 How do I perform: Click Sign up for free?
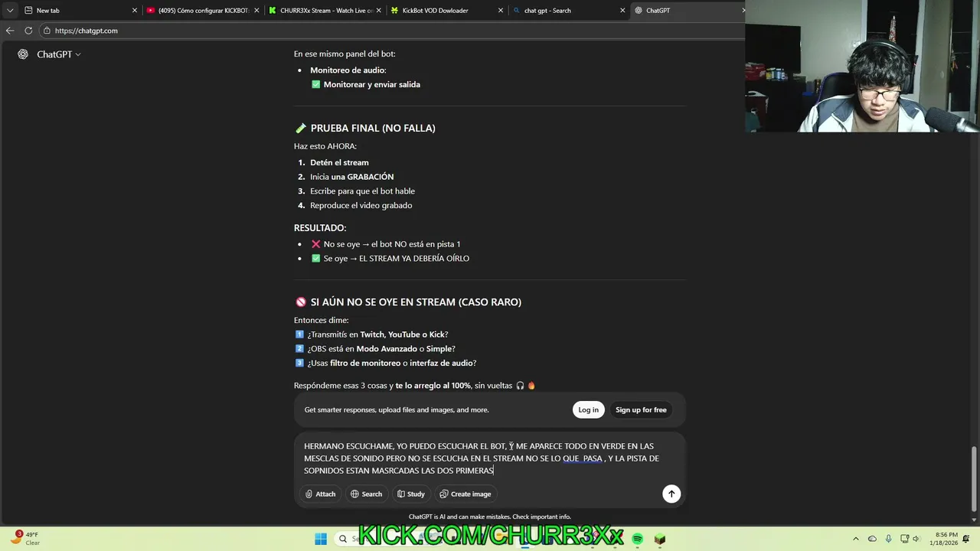tap(641, 409)
